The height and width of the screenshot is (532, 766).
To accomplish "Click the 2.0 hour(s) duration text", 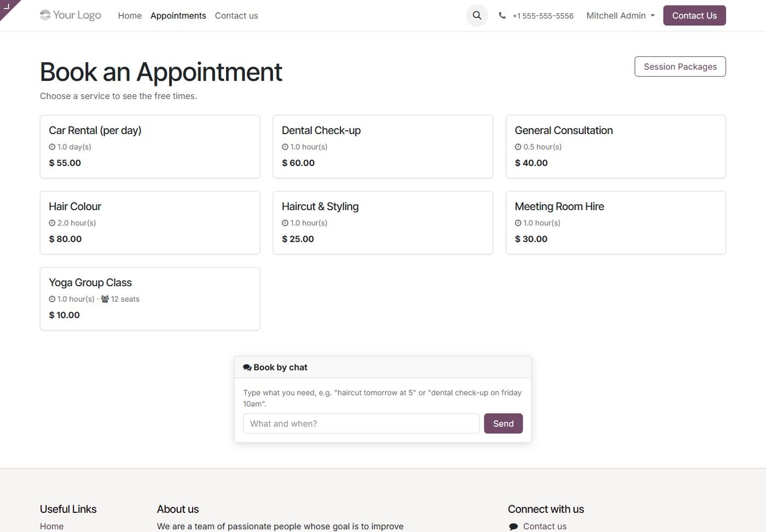I will tap(77, 223).
